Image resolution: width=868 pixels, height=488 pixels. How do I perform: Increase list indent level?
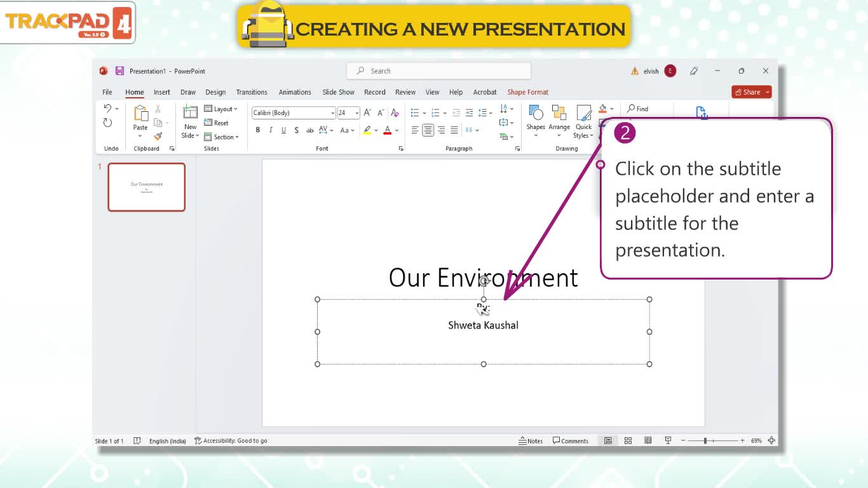coord(469,112)
